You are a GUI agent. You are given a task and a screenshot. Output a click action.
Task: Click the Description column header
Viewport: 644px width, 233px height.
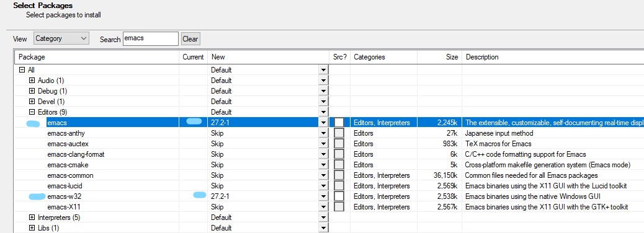[x=553, y=57]
